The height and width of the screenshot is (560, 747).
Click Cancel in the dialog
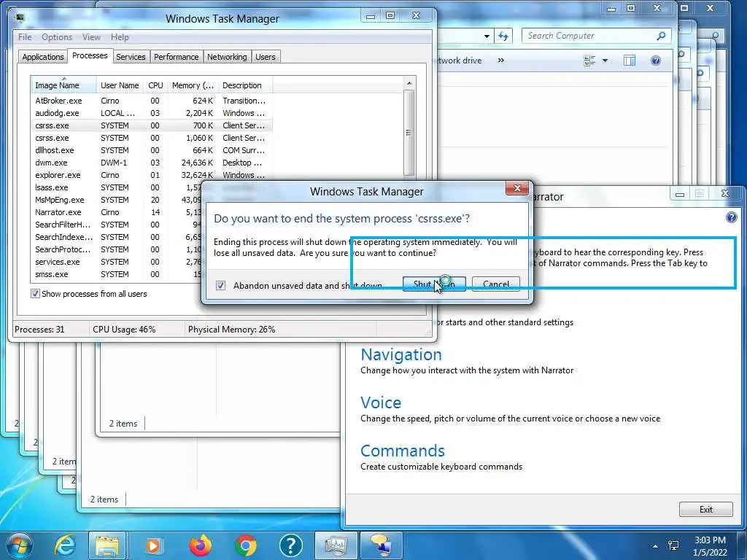(496, 284)
